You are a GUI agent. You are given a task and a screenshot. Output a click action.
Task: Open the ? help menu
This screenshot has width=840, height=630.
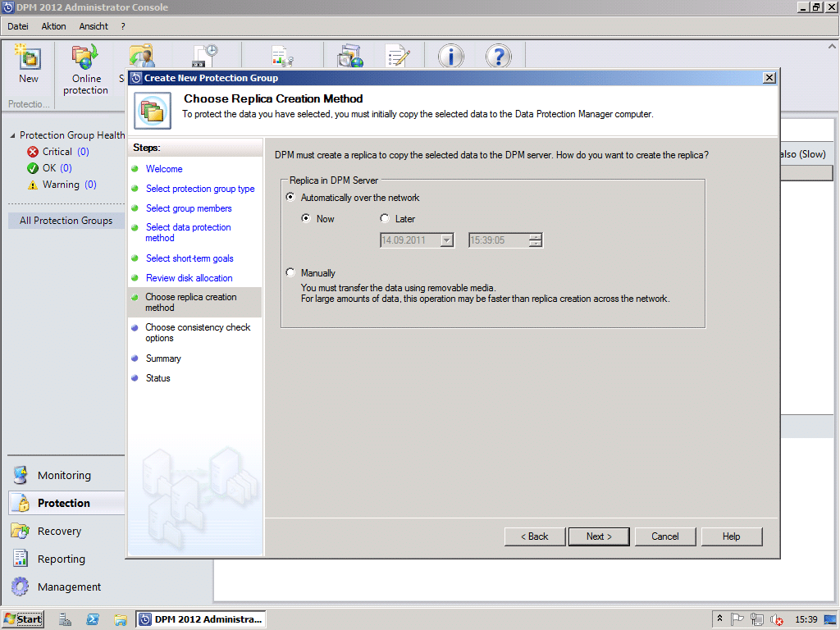tap(123, 26)
